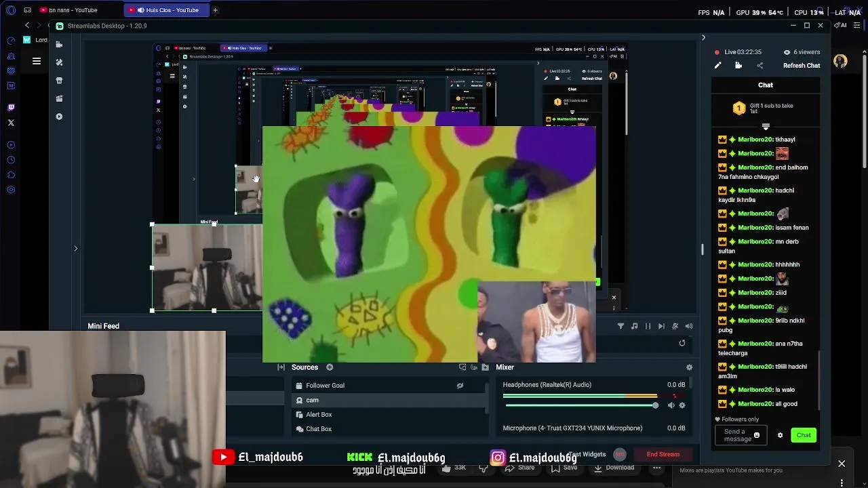Select the Chat Box source
Screen dimensions: 868x488
(389, 429)
